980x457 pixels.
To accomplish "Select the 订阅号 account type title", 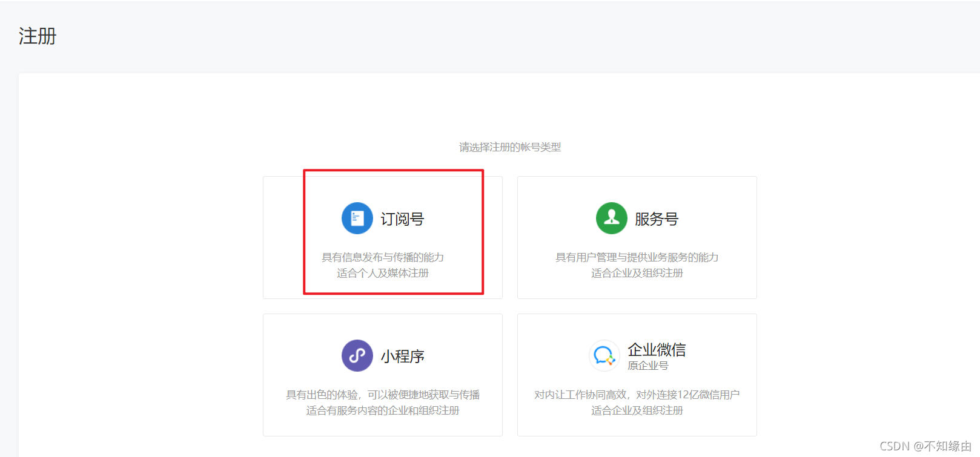I will pyautogui.click(x=403, y=219).
